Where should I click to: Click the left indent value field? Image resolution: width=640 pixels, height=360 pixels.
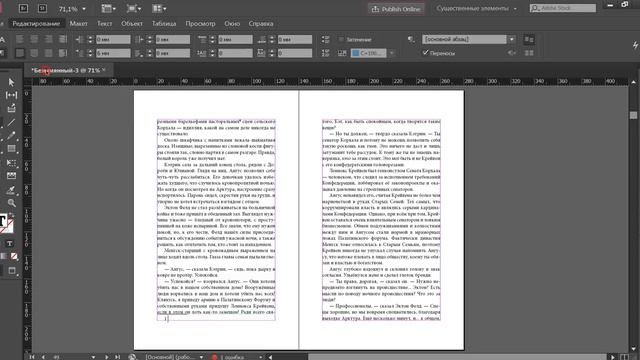tap(113, 39)
